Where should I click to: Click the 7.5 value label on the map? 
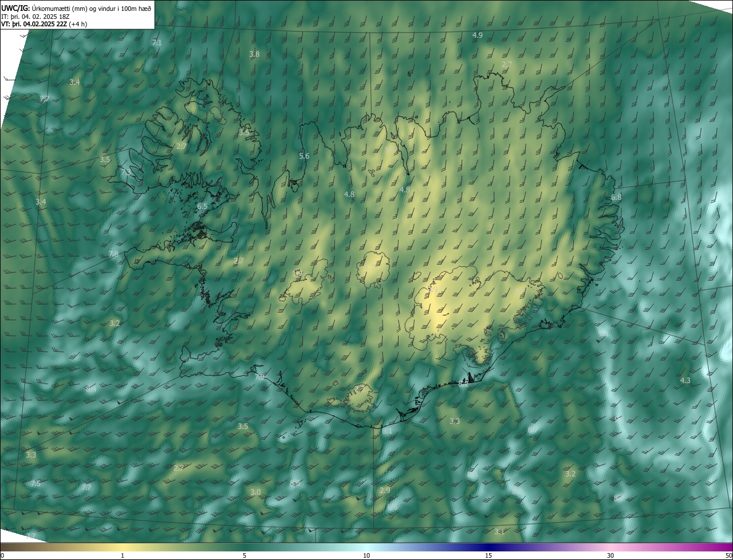coord(36,484)
